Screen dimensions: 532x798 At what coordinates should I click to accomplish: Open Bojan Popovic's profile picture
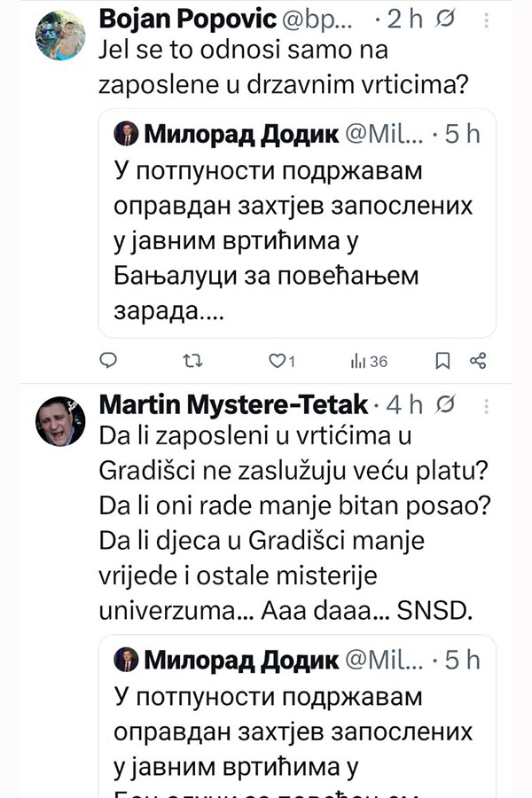(60, 35)
